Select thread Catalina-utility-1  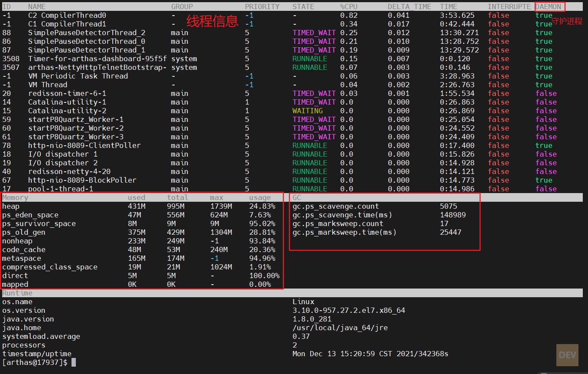67,102
